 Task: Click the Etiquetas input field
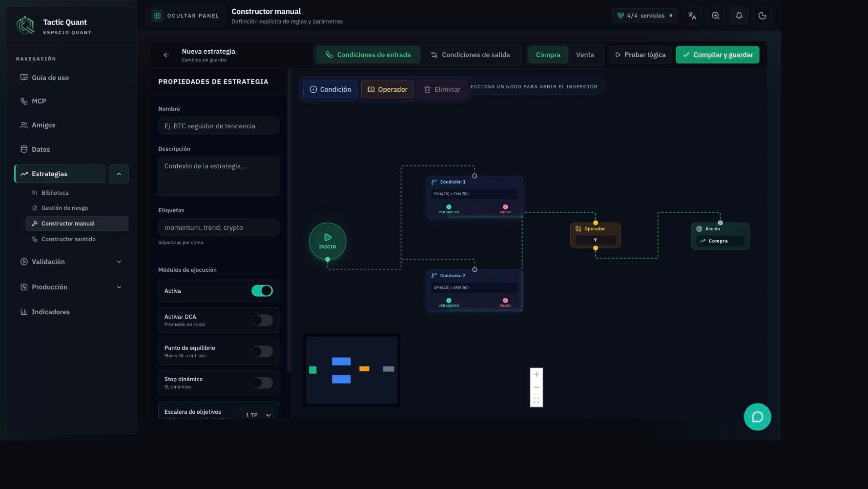[x=219, y=227]
